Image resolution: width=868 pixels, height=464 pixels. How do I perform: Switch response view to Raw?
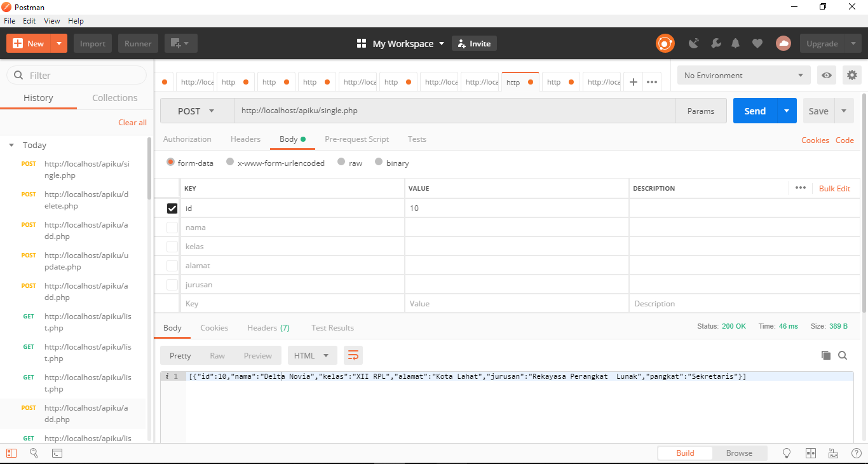217,355
